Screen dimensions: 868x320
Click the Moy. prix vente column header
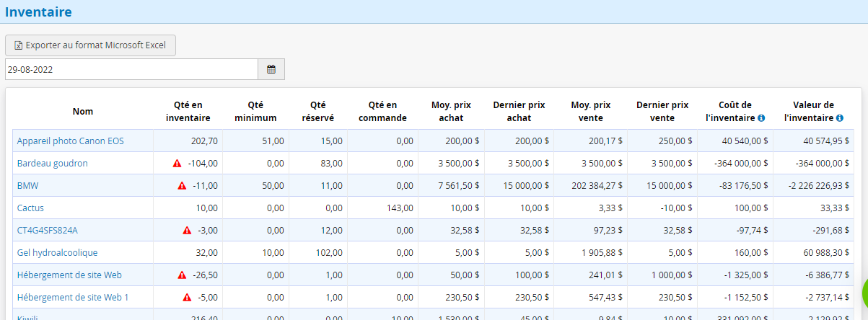click(x=590, y=111)
